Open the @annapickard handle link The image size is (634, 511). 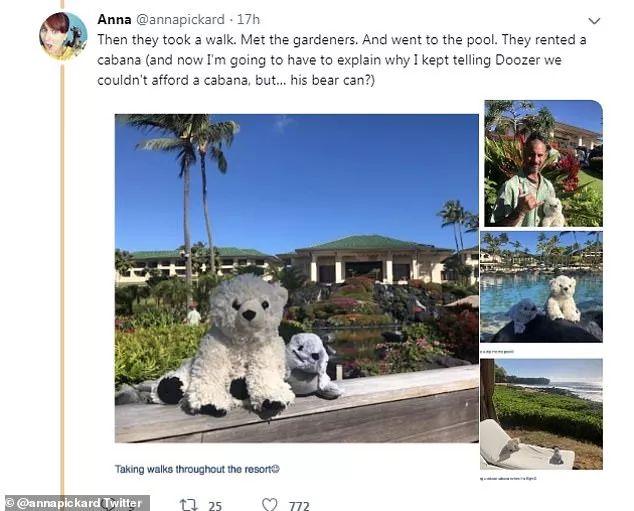[180, 19]
